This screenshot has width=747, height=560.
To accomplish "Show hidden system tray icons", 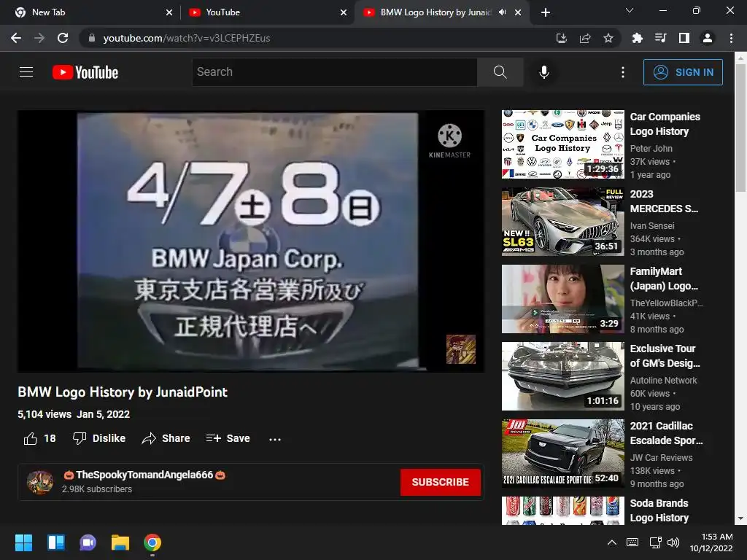I will 612,542.
